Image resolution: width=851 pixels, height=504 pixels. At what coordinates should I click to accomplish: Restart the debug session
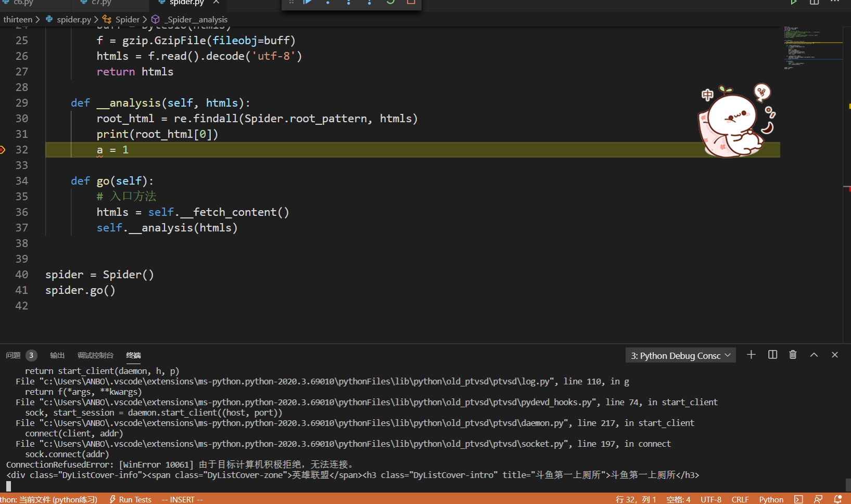(x=390, y=2)
